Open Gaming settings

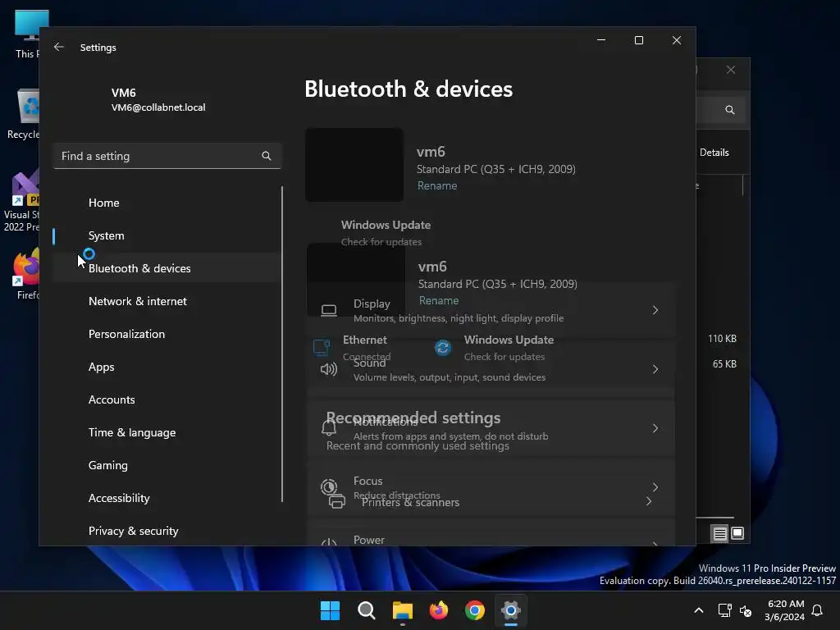tap(108, 465)
